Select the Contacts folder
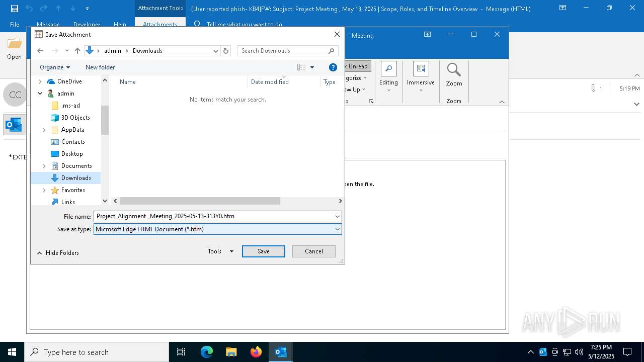644x362 pixels. [73, 142]
